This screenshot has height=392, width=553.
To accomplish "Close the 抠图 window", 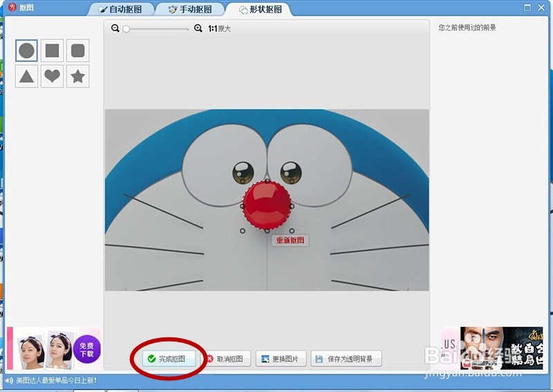I will 541,8.
